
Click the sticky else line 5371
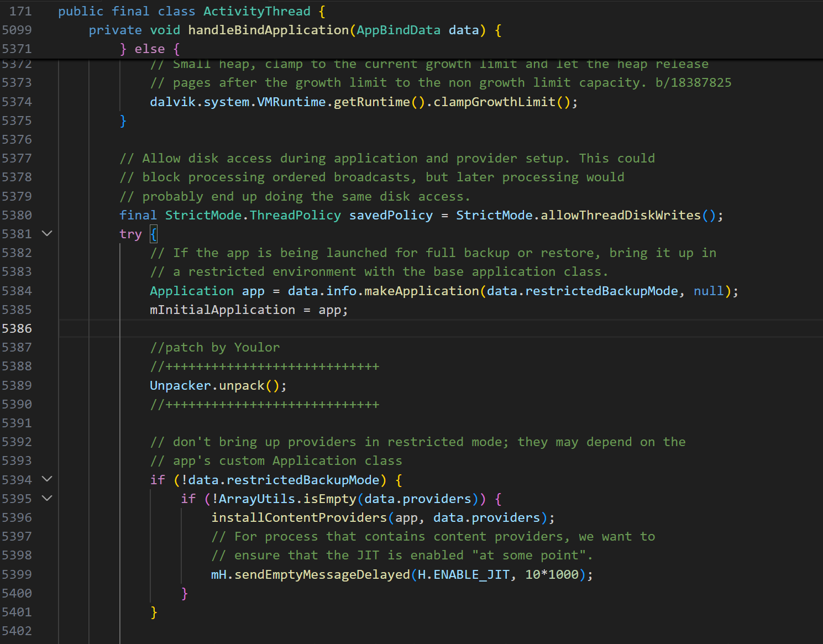pyautogui.click(x=149, y=49)
